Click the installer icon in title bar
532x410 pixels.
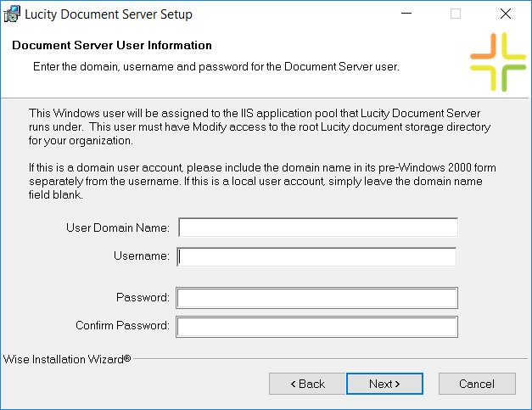(x=12, y=14)
